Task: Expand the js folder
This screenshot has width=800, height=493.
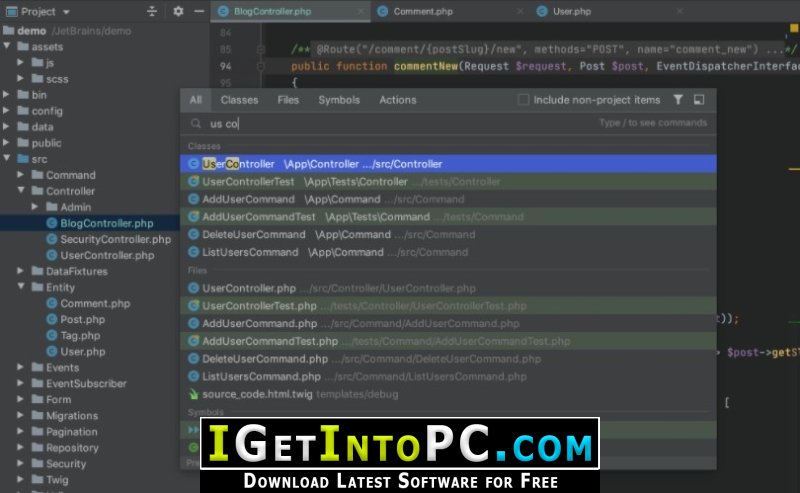Action: [20, 62]
